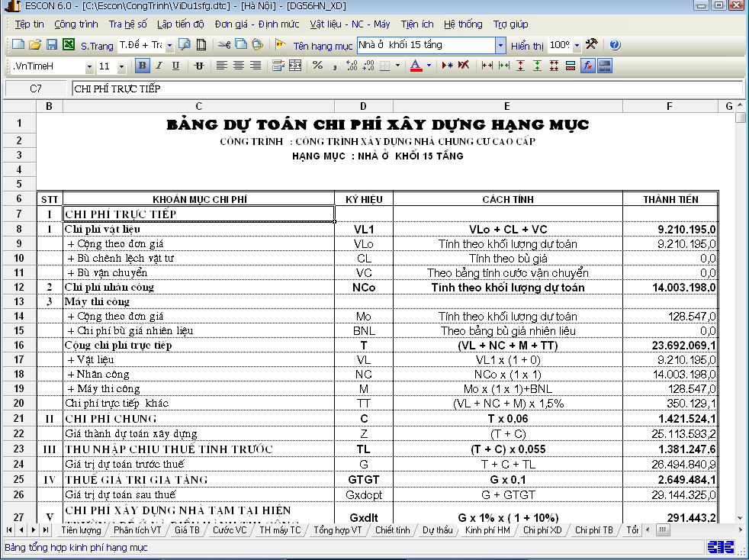The image size is (749, 560).
Task: Open the font color A dropdown arrow
Action: [x=429, y=66]
